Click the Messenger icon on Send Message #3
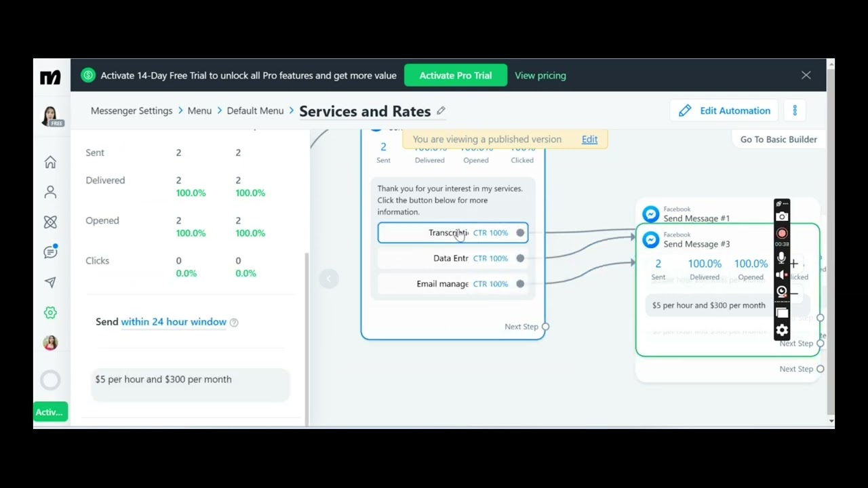 coord(651,240)
